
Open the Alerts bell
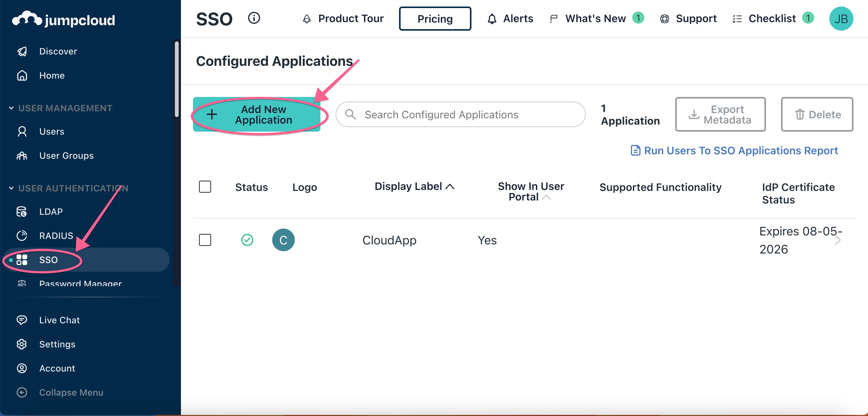coord(510,19)
